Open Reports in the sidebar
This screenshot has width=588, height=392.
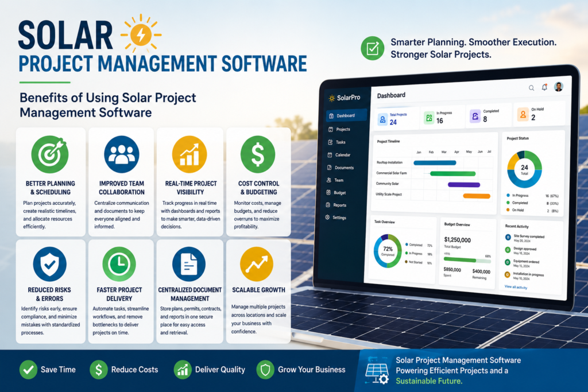[336, 205]
